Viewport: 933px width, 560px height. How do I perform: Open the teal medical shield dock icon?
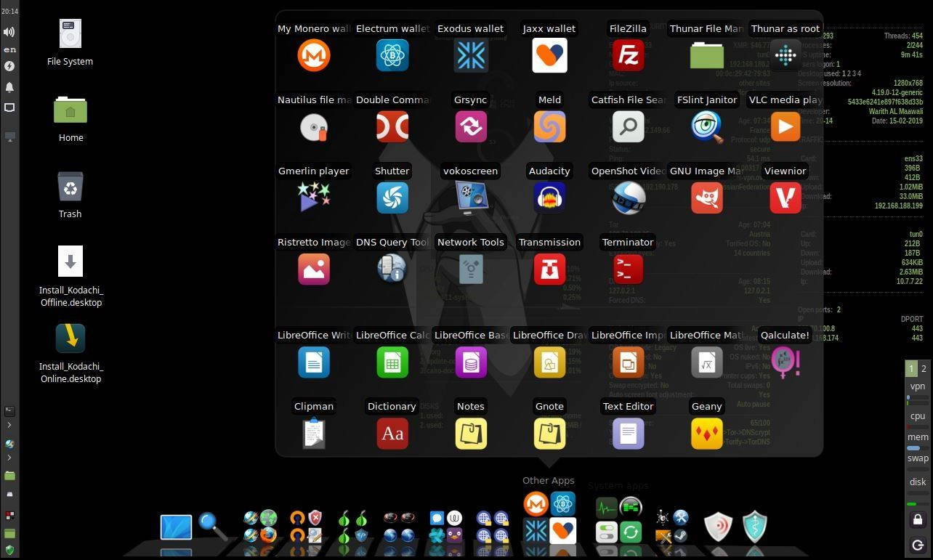coord(756,527)
